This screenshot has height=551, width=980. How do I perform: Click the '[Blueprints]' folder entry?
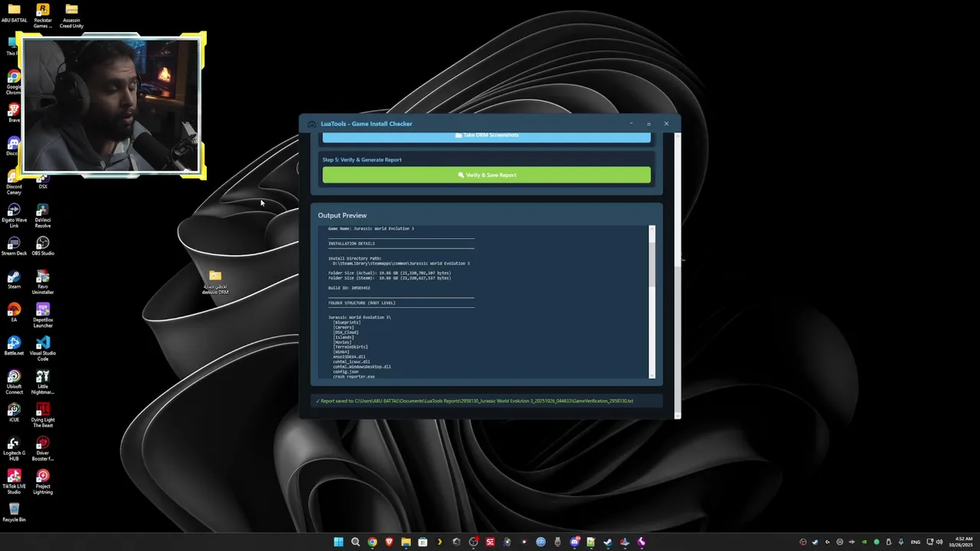pos(347,322)
